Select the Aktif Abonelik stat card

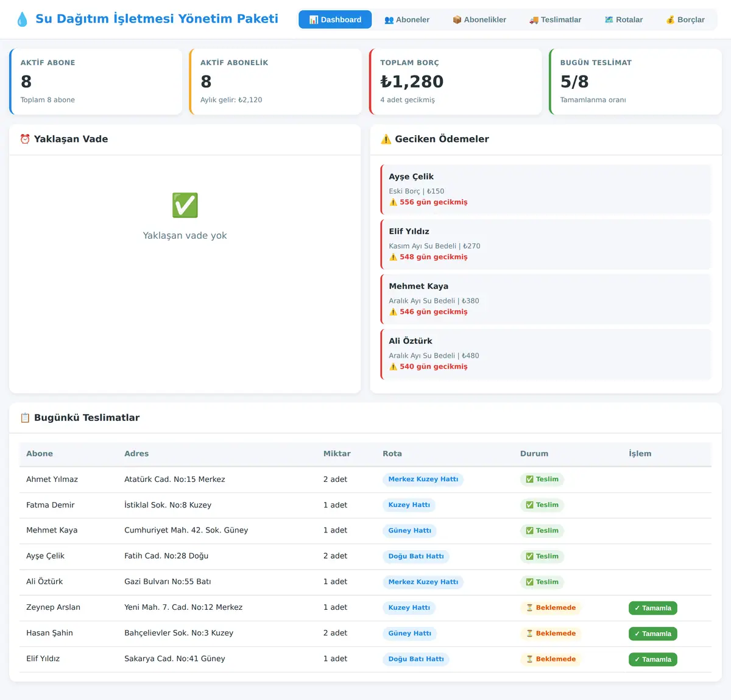coord(275,82)
